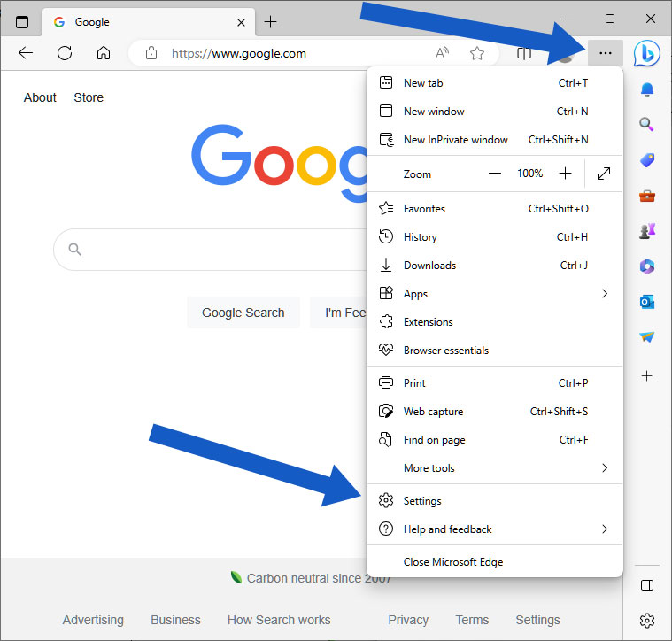This screenshot has height=641, width=672.
Task: Open Settings from the Edge menu
Action: point(495,501)
